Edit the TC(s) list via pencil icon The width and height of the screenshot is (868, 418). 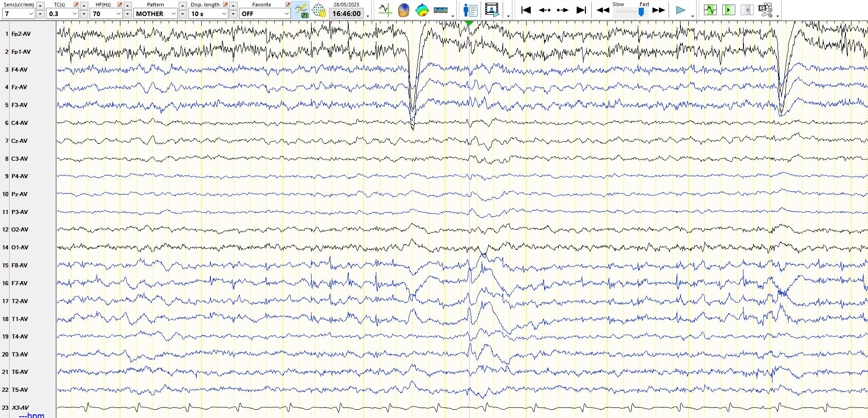(x=76, y=5)
